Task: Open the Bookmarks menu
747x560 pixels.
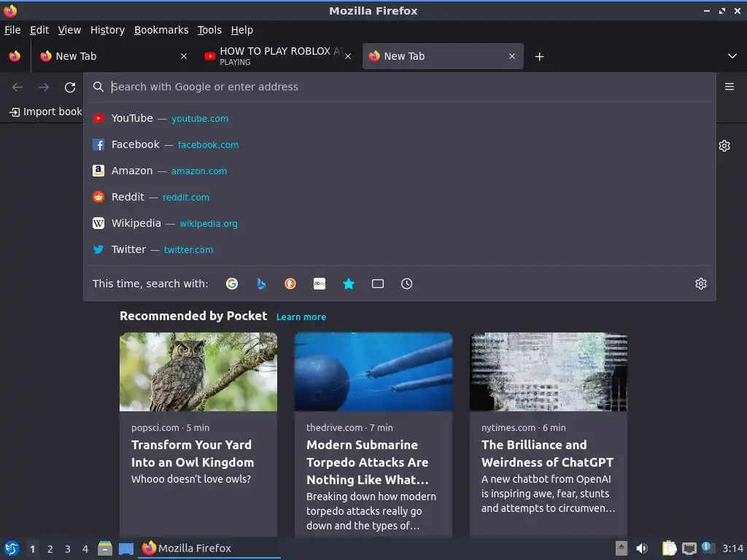Action: [x=161, y=30]
